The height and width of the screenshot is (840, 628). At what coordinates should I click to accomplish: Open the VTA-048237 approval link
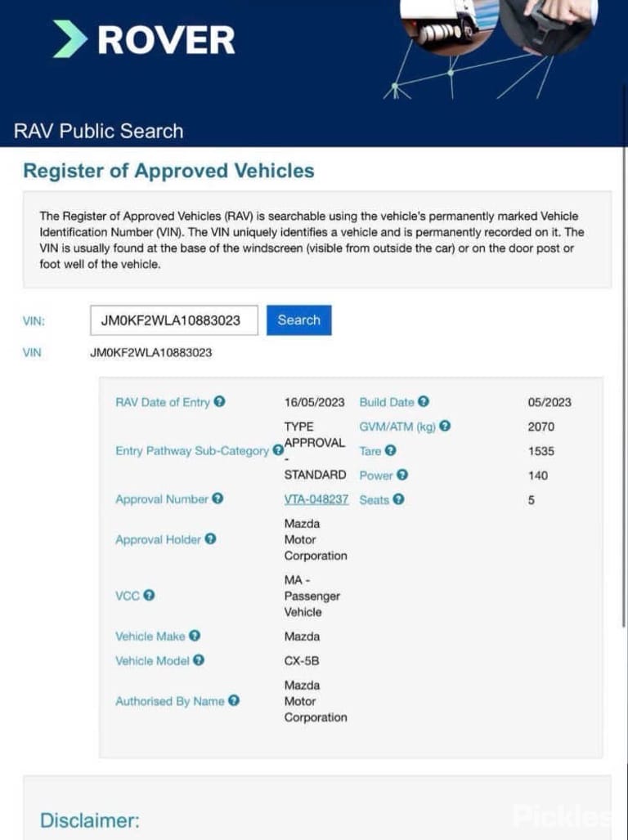[x=316, y=499]
